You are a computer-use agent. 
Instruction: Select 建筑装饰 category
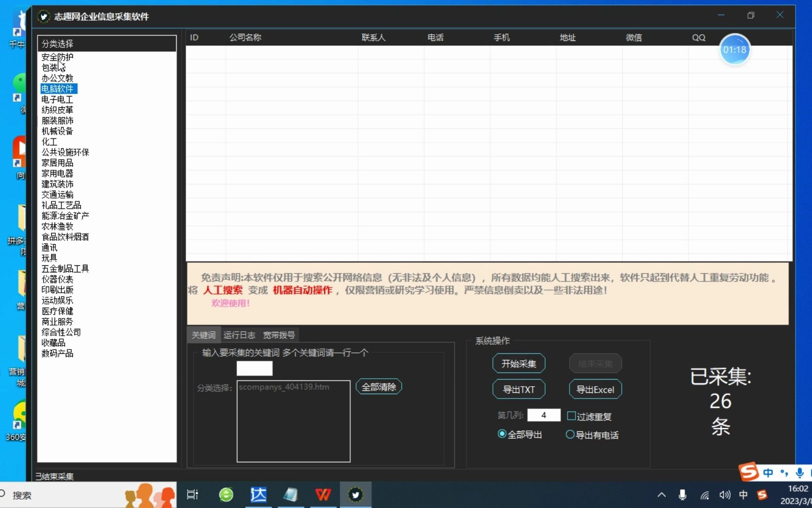point(57,184)
